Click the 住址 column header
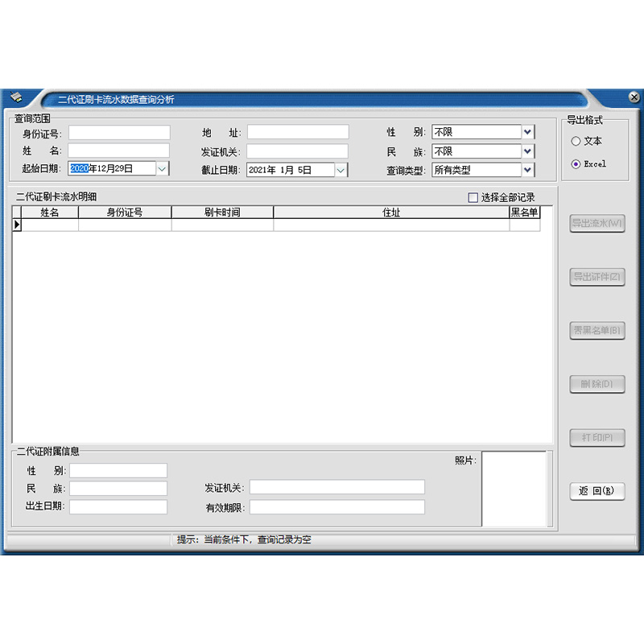644x644 pixels. point(391,213)
